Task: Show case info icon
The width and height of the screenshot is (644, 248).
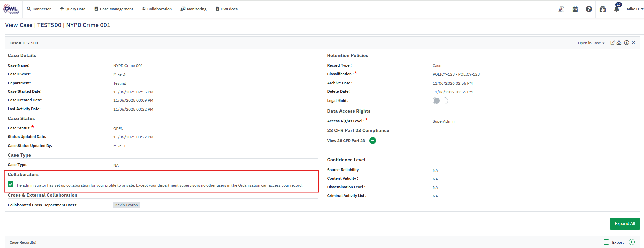Action: tap(627, 43)
